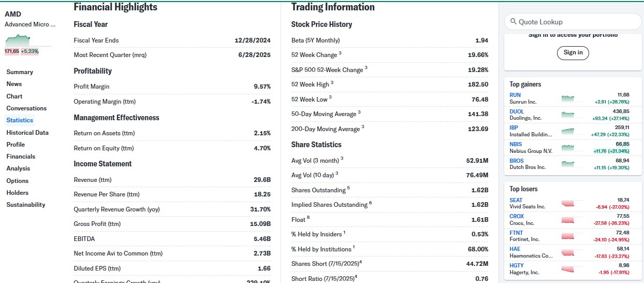Open the HGTY Hagerty mini chart

[567, 269]
